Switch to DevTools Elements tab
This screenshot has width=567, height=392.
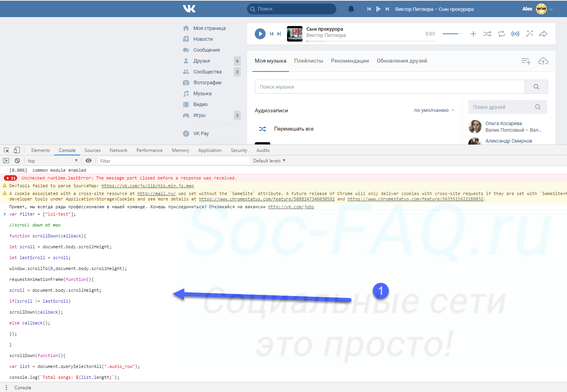(40, 150)
